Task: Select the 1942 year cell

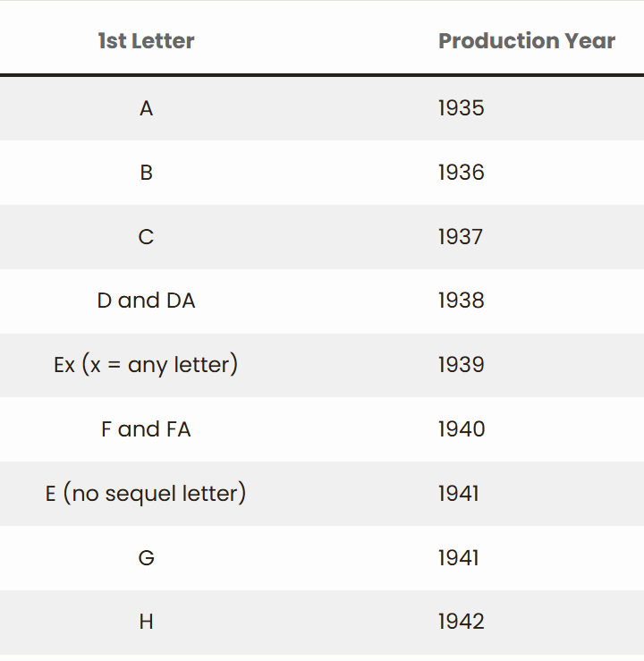Action: [x=461, y=622]
